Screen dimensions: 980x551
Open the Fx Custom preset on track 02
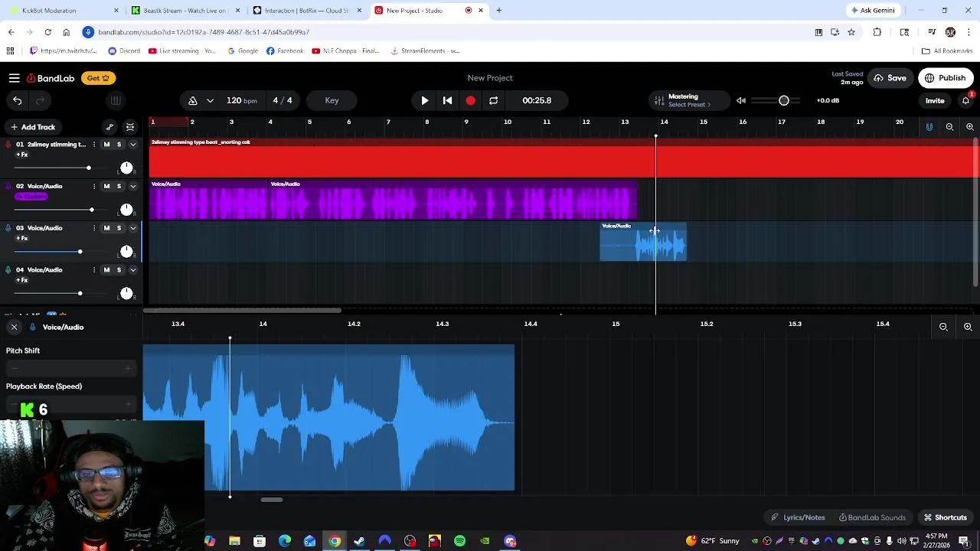pos(31,197)
